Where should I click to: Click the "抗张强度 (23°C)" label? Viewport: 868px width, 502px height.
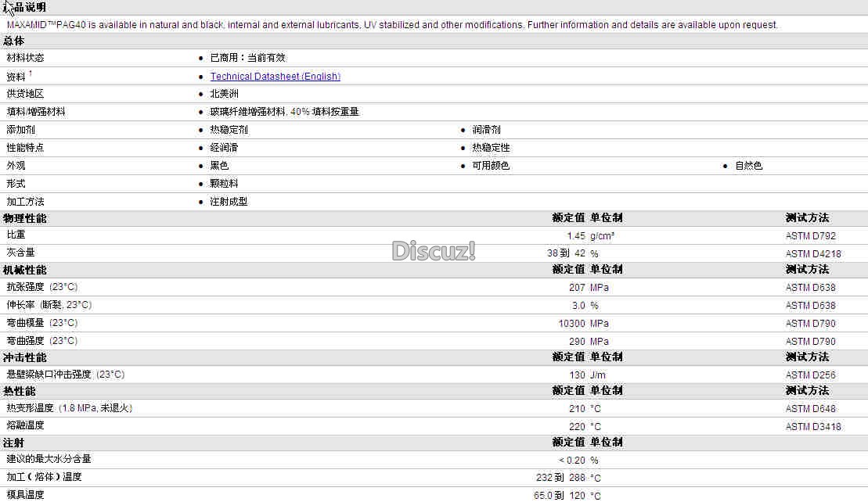[42, 287]
